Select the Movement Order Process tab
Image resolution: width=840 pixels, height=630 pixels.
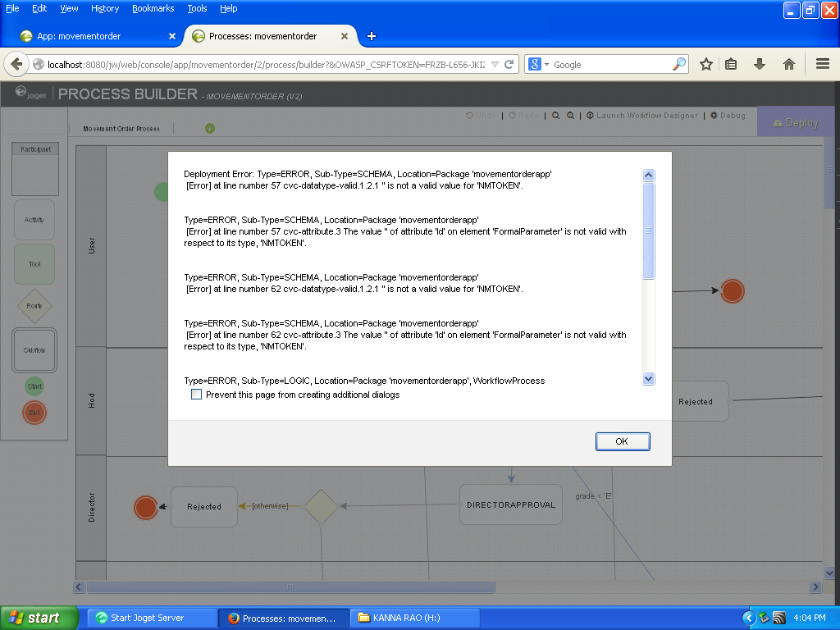[x=121, y=129]
